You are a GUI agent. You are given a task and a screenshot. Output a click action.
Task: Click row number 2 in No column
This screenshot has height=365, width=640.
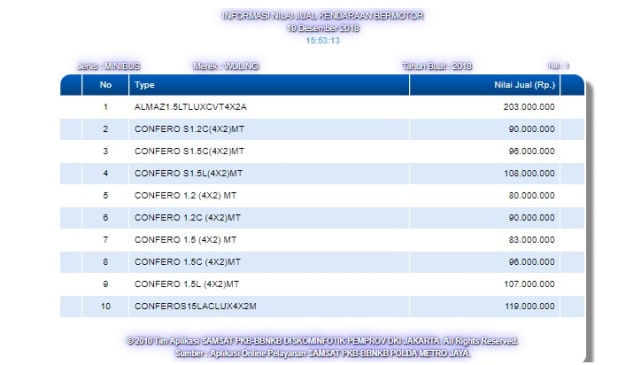pyautogui.click(x=106, y=129)
